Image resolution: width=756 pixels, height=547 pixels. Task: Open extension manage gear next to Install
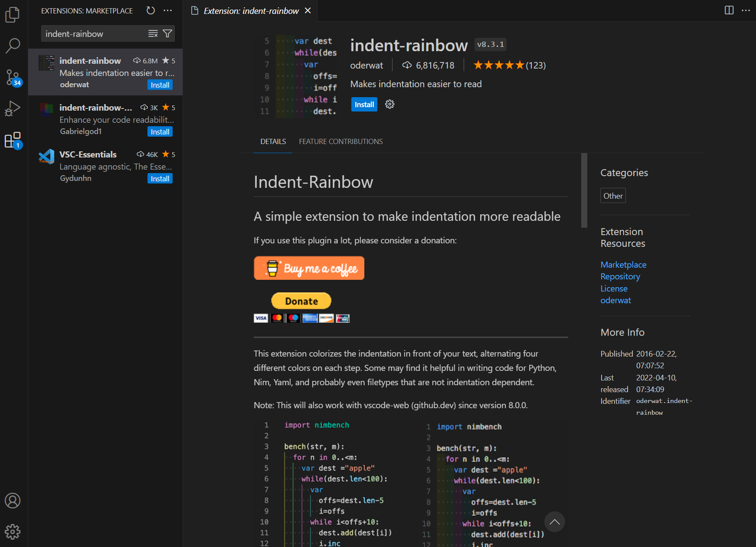[x=389, y=105]
